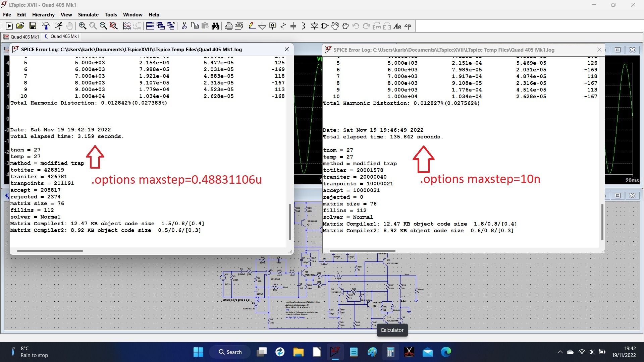Open the Simulate menu

point(88,15)
